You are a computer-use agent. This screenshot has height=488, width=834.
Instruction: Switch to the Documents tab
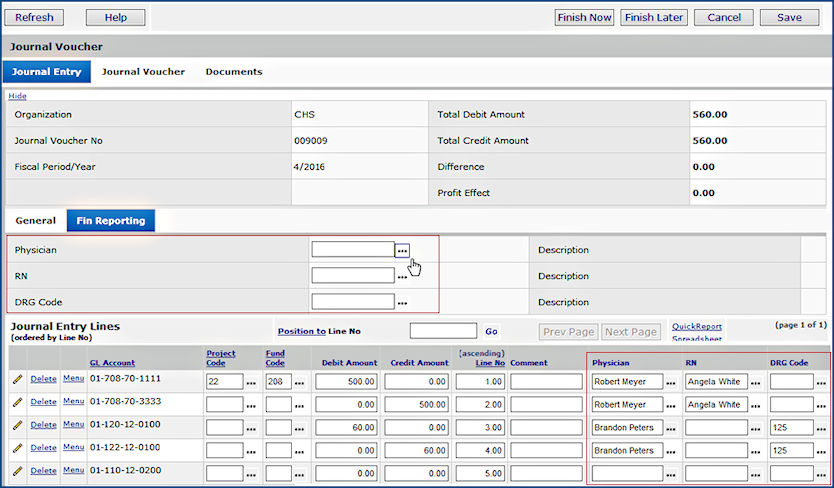tap(234, 72)
